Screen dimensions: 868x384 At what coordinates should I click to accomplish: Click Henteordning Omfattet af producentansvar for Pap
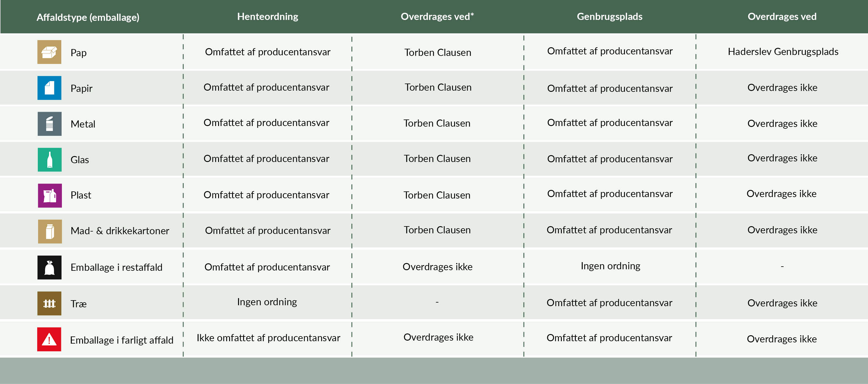268,52
